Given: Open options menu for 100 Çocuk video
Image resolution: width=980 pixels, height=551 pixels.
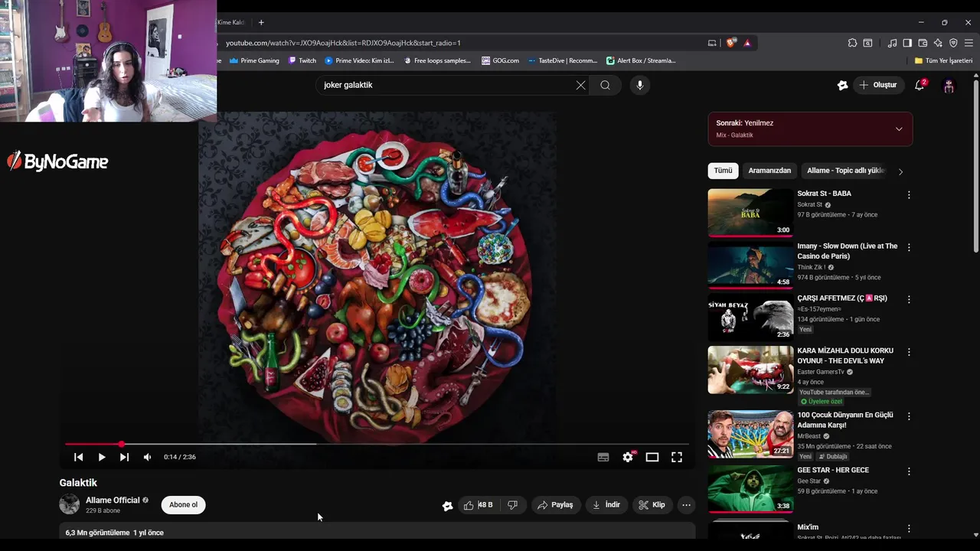Looking at the screenshot, I should (909, 416).
